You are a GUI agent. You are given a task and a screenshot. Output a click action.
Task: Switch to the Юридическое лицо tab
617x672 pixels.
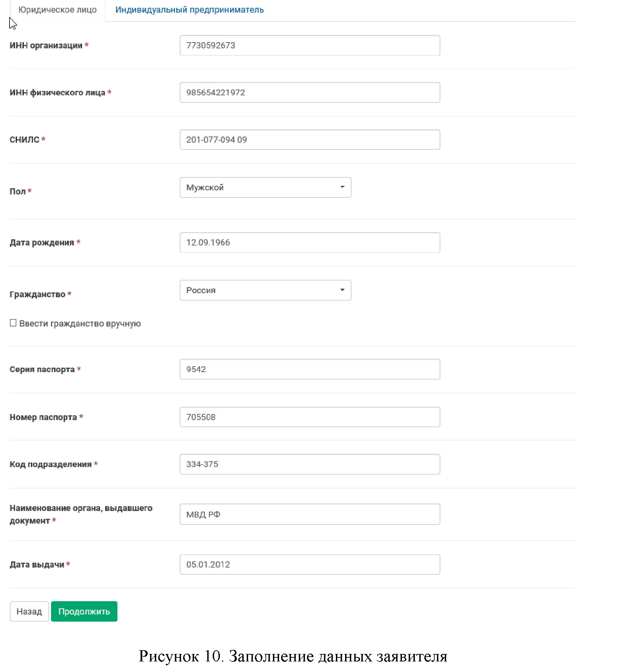(x=57, y=10)
